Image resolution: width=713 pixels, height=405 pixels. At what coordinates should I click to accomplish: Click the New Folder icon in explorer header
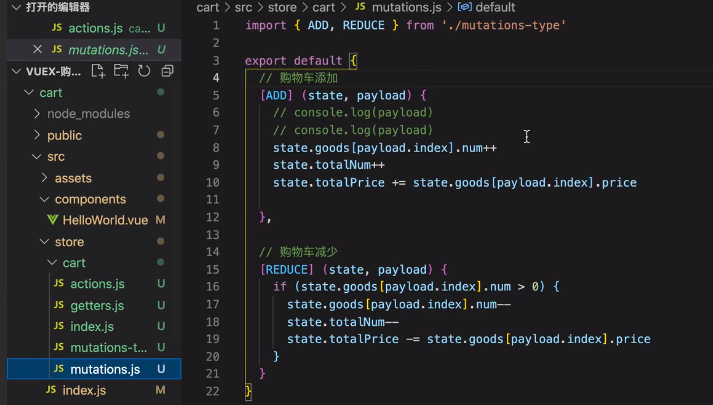(x=121, y=71)
